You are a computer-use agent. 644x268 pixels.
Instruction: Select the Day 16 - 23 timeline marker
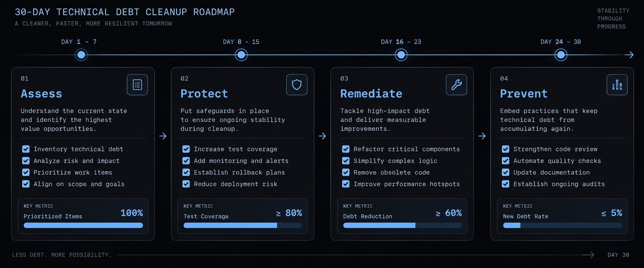click(401, 55)
